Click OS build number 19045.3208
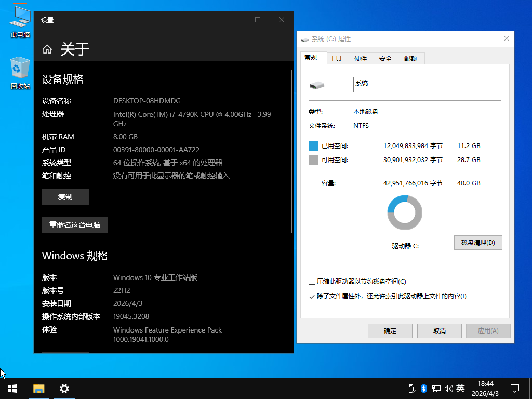The height and width of the screenshot is (399, 532). tap(131, 316)
